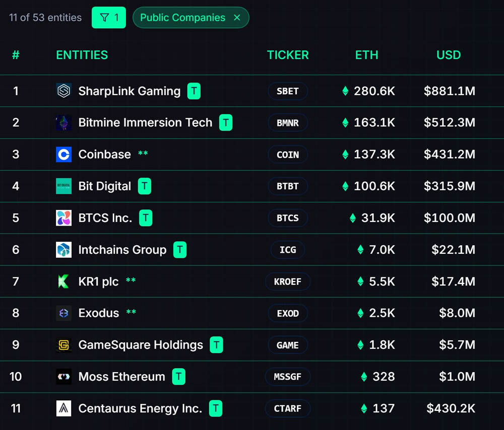The image size is (504, 430).
Task: Click the Centaurus Energy logo icon
Action: pos(64,408)
